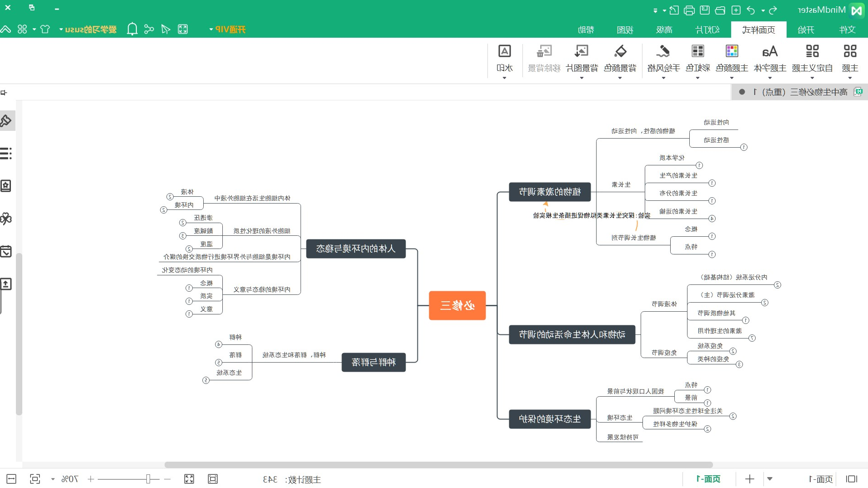Switch to the 高级 ribbon tab
The height and width of the screenshot is (488, 868).
pyautogui.click(x=664, y=30)
